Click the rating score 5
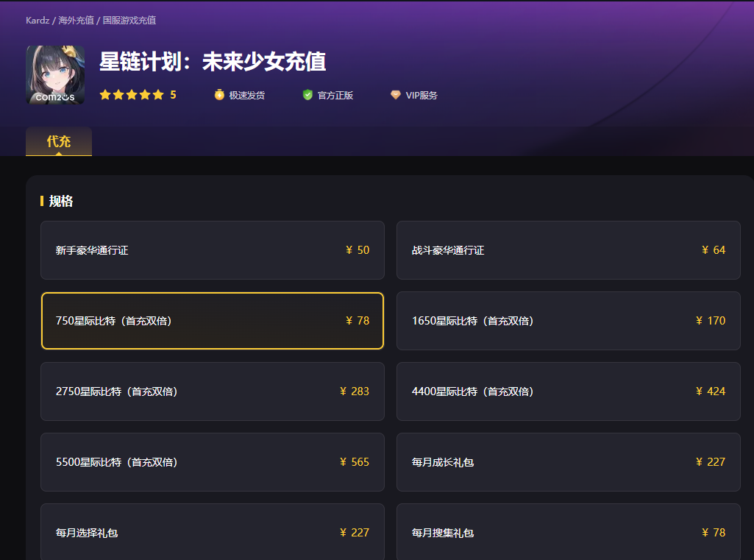 point(173,95)
